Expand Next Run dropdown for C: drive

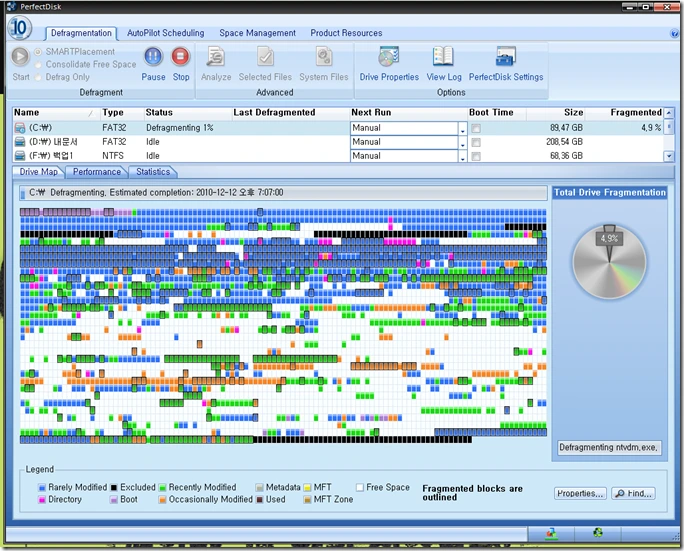click(x=462, y=128)
